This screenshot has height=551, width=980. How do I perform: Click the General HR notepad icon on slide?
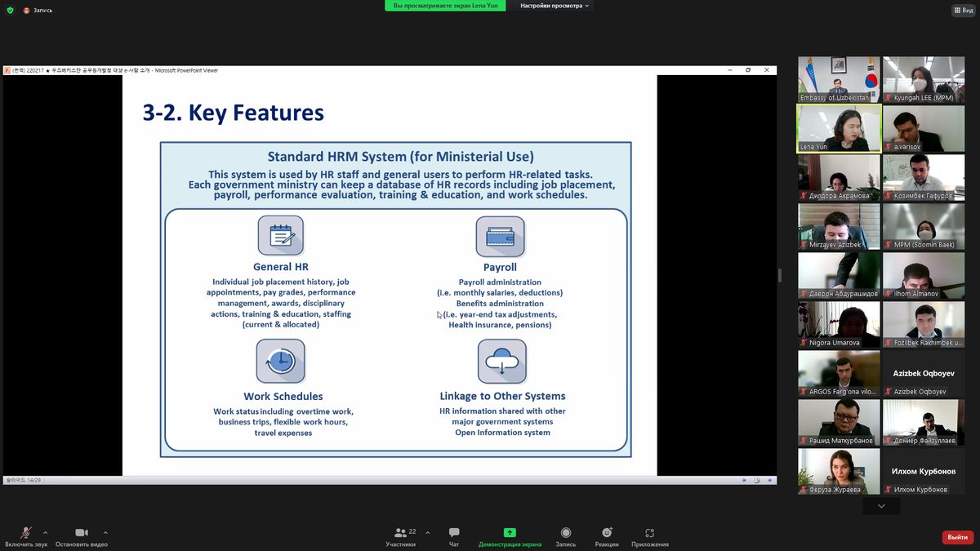(281, 236)
